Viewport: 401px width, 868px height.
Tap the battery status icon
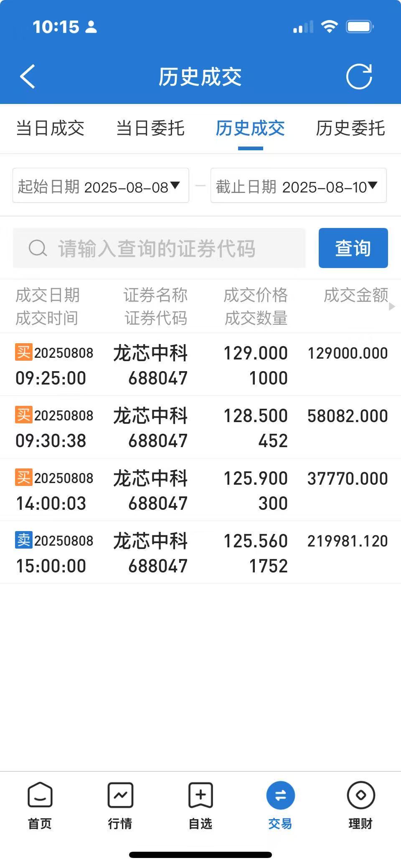point(360,27)
